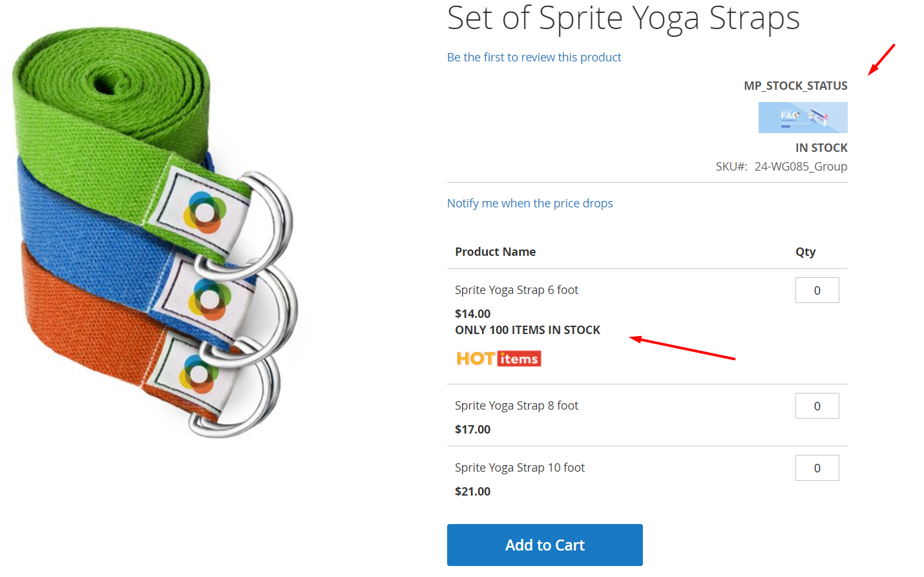Click the IN STOCK status text
Screen dimensions: 924x577
click(821, 148)
